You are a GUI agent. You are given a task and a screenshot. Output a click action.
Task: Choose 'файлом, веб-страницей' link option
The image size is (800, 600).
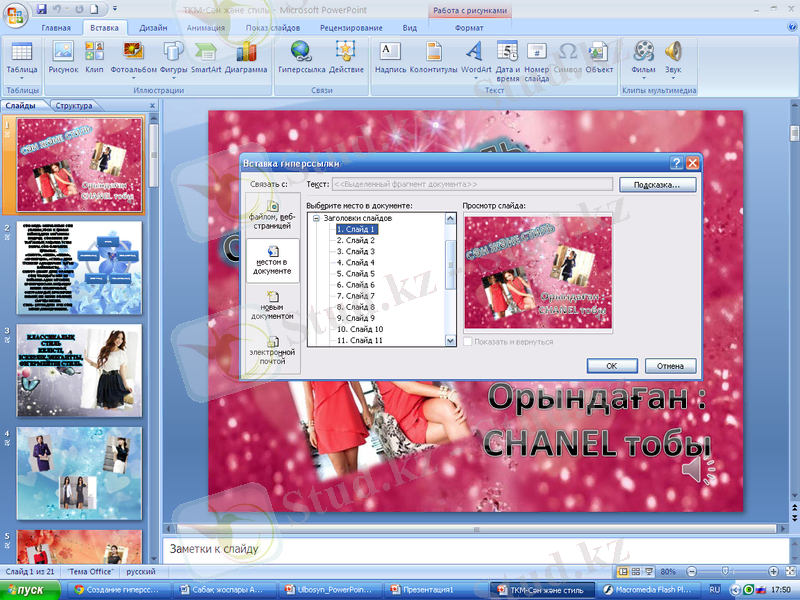point(272,213)
